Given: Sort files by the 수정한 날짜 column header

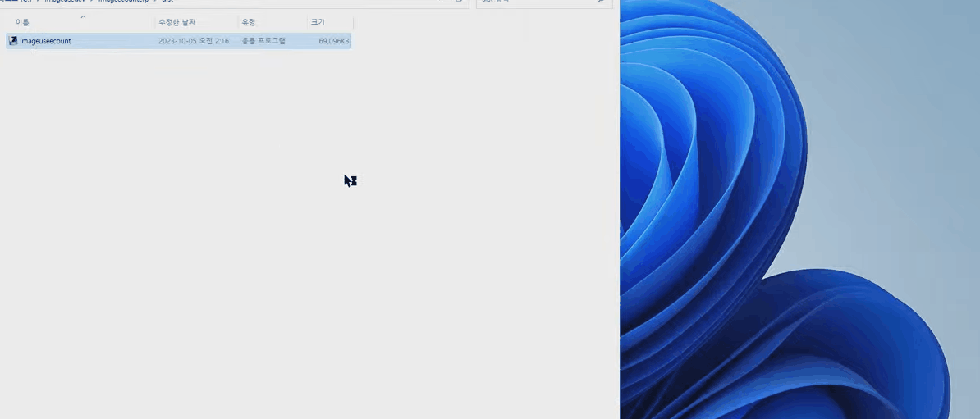Looking at the screenshot, I should (x=176, y=22).
